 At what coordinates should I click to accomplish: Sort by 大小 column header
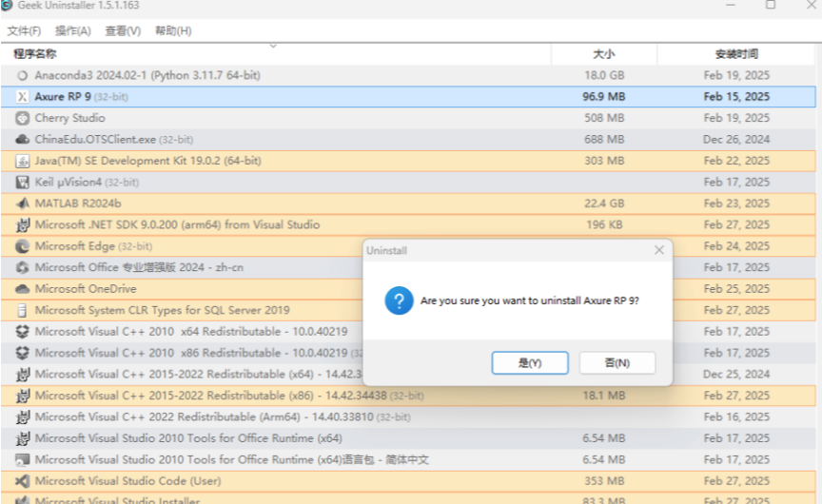604,54
